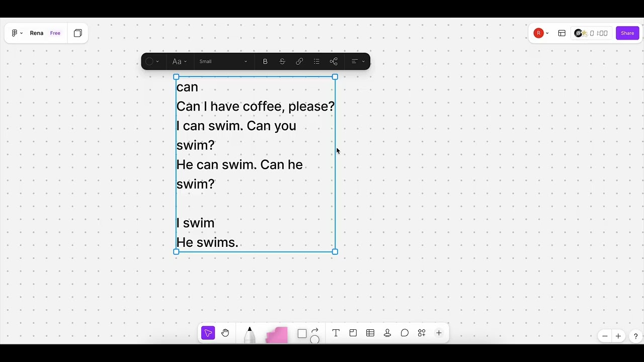
Task: Select the pink sticky note tool
Action: click(277, 335)
